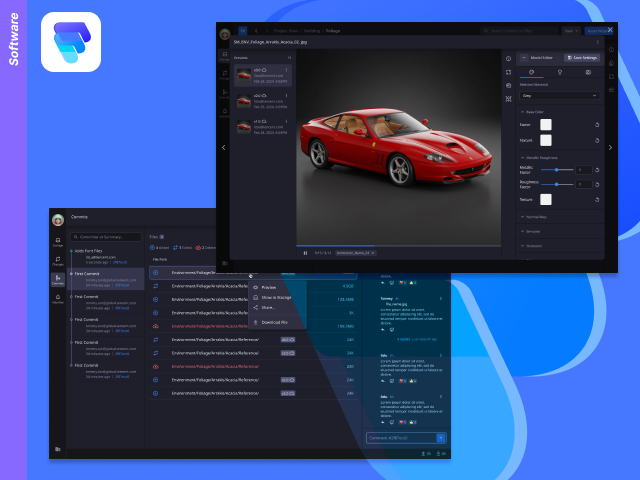Viewport: 640px width, 480px height.
Task: Click the Building breadcrumb
Action: 312,31
